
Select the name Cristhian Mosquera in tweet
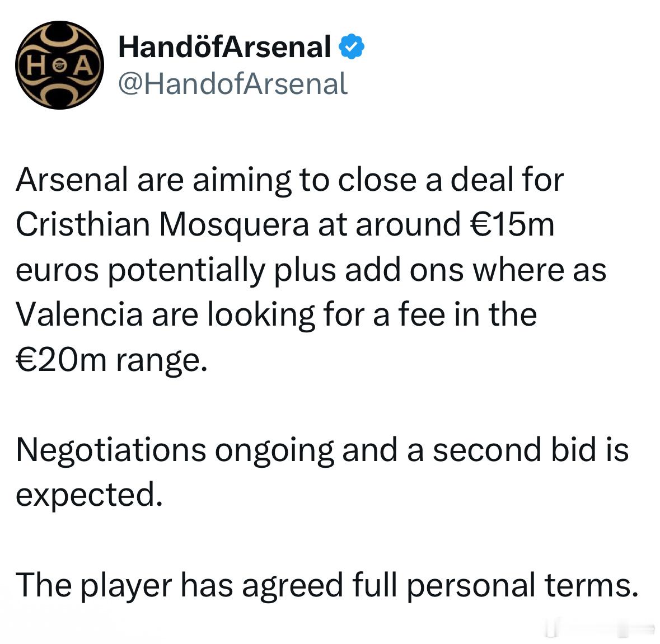click(162, 224)
